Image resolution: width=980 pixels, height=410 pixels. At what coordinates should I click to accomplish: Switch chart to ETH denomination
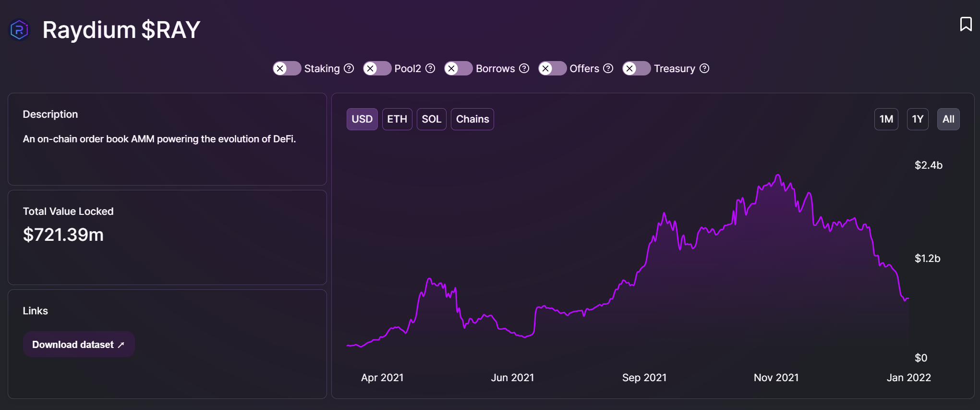click(x=397, y=119)
